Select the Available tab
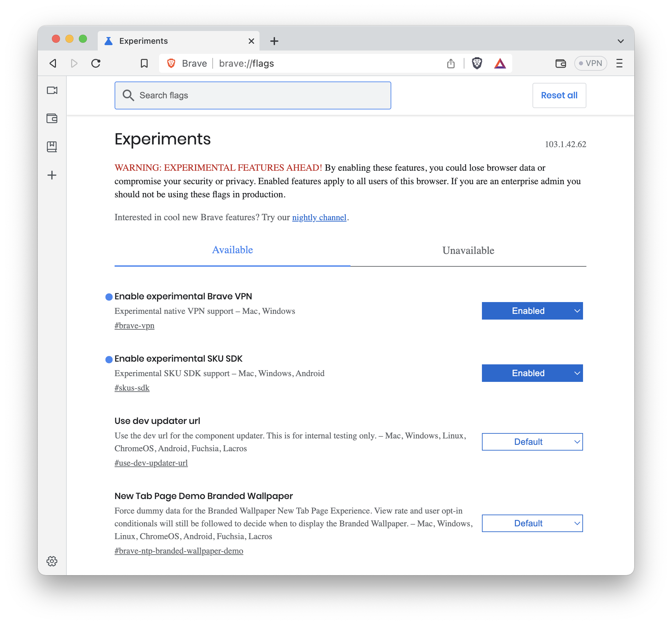 232,250
